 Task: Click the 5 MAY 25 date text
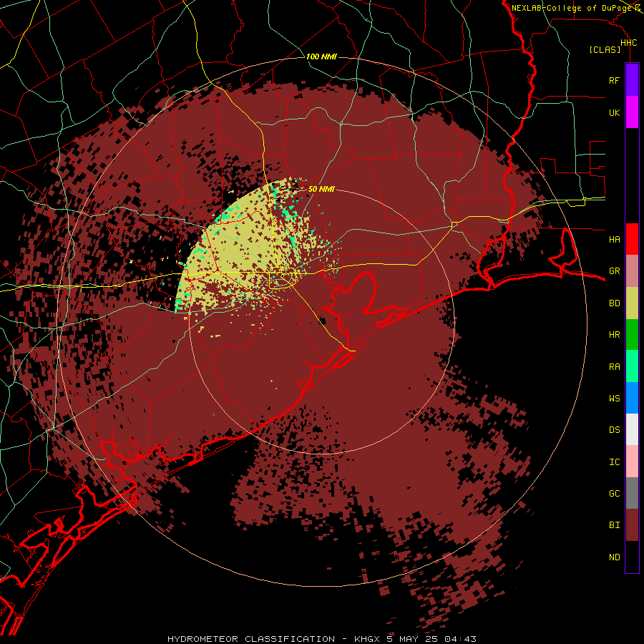pos(413,639)
